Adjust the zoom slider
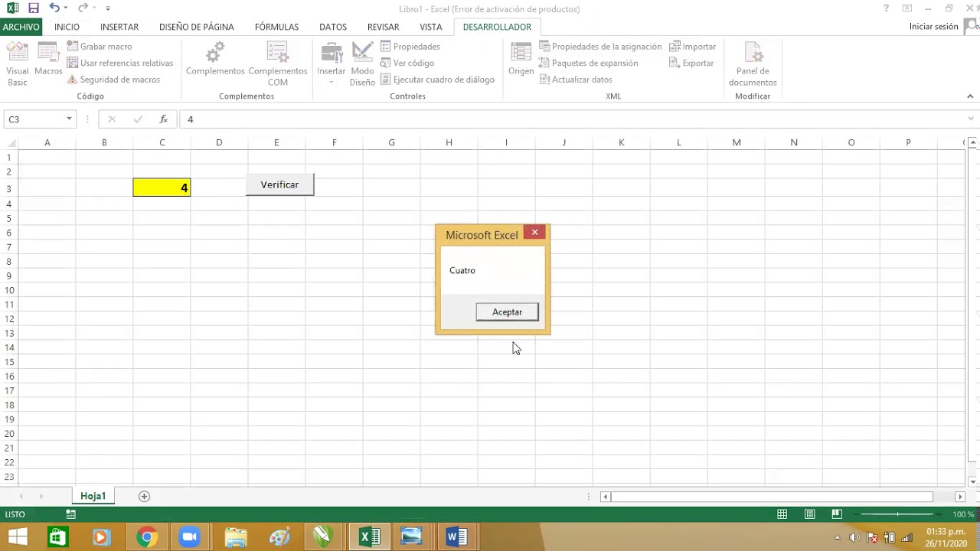This screenshot has width=980, height=551. [897, 514]
